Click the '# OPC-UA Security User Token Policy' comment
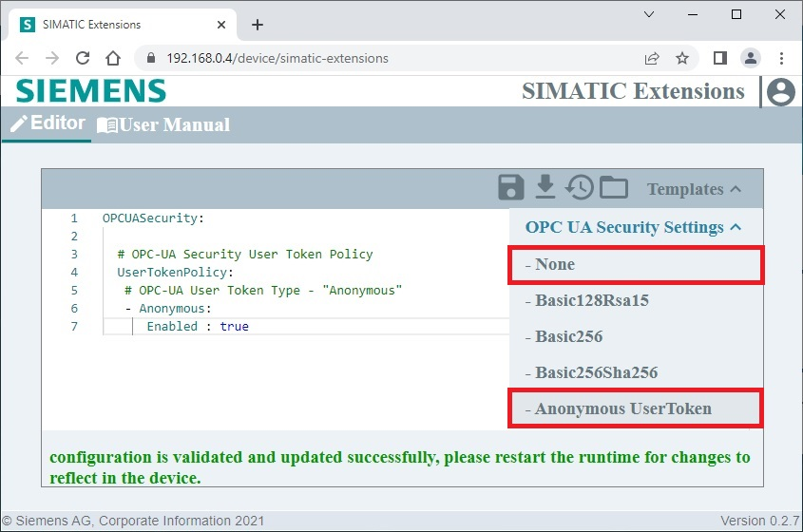The height and width of the screenshot is (532, 803). (245, 254)
